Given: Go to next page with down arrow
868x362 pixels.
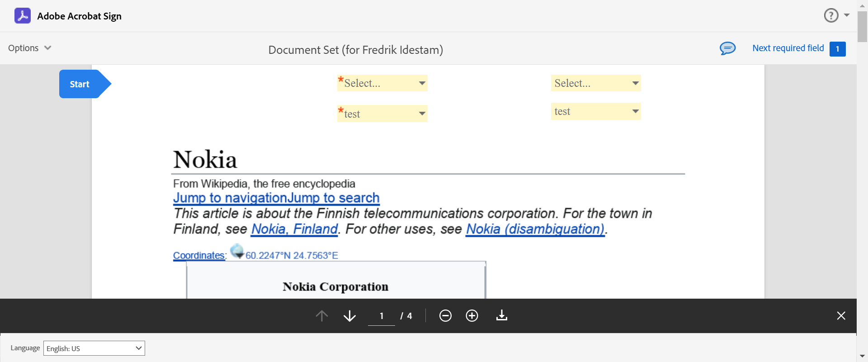Looking at the screenshot, I should 349,316.
